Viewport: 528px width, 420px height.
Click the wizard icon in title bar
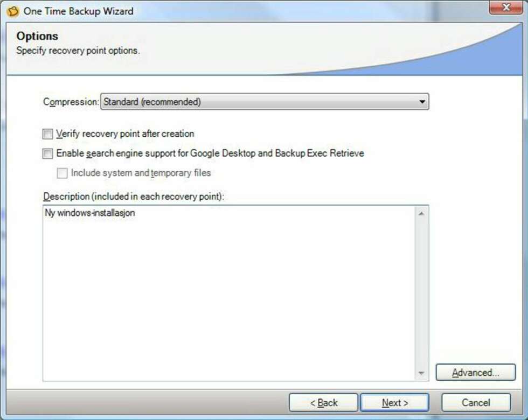point(12,11)
